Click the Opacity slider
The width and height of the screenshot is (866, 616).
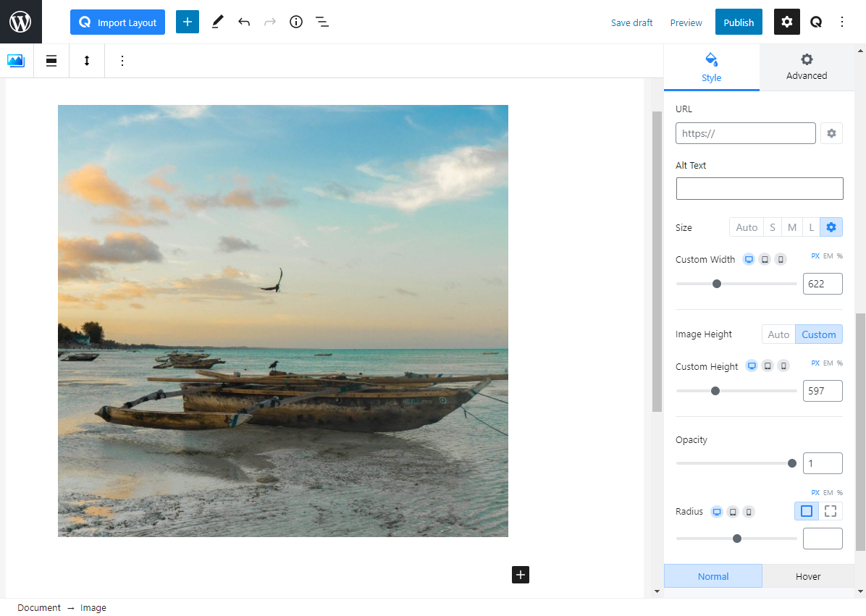(736, 463)
